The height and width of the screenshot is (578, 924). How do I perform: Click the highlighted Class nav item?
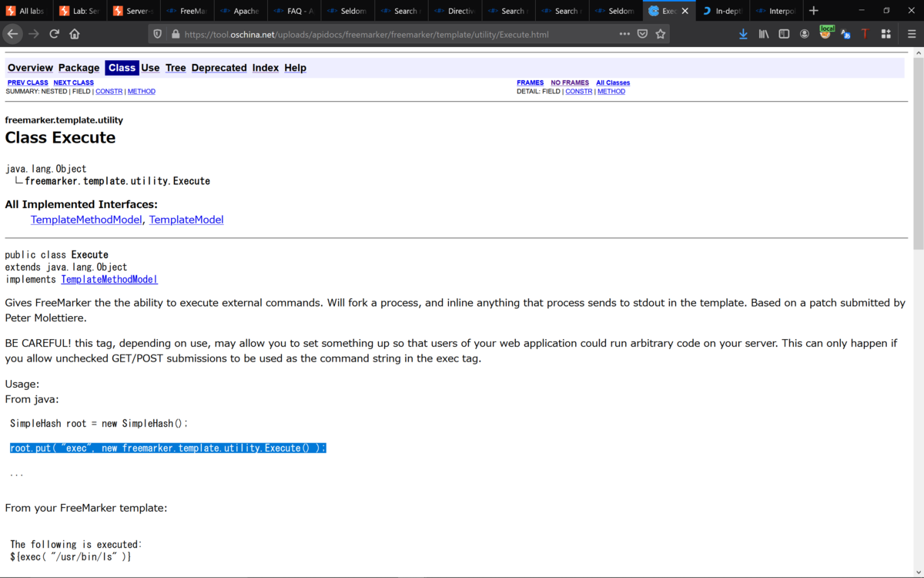[122, 68]
